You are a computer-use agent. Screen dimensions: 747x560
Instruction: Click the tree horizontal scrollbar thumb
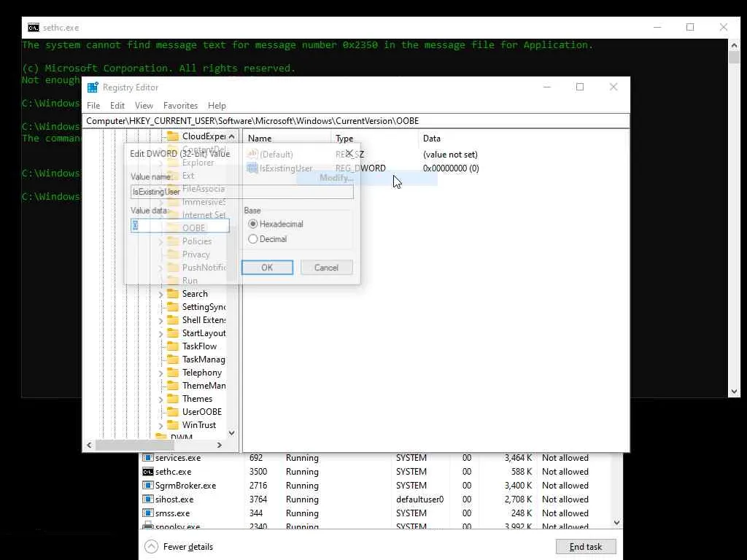coord(135,445)
